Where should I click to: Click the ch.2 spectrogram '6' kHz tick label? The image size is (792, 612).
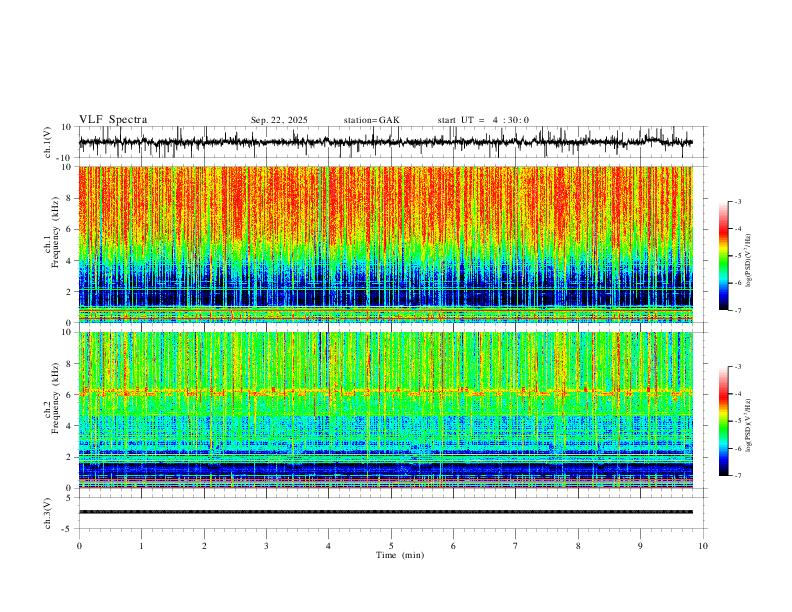click(x=69, y=395)
